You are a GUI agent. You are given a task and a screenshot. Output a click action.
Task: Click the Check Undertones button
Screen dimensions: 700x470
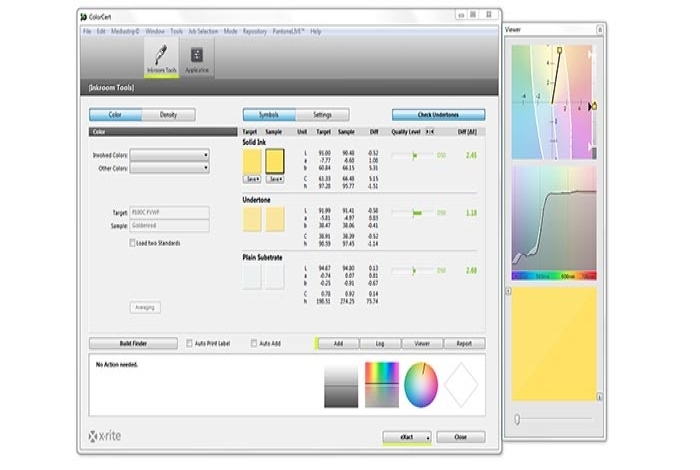click(438, 115)
